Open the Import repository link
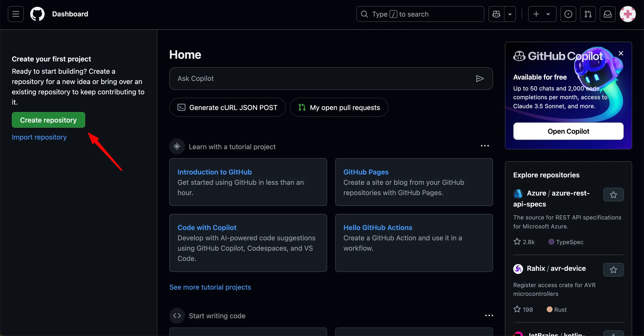 39,137
